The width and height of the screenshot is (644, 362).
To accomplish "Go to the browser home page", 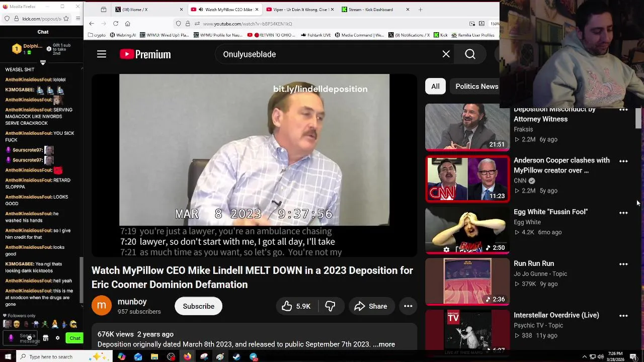I will pyautogui.click(x=128, y=24).
